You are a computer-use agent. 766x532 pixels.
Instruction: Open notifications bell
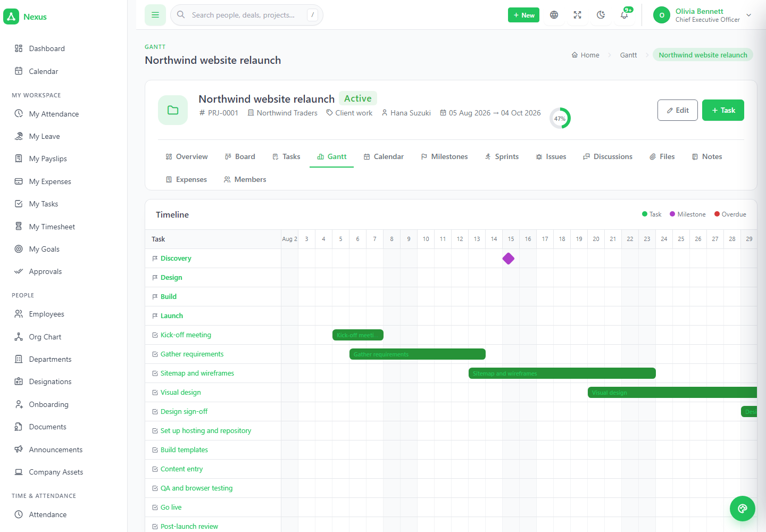pos(625,15)
